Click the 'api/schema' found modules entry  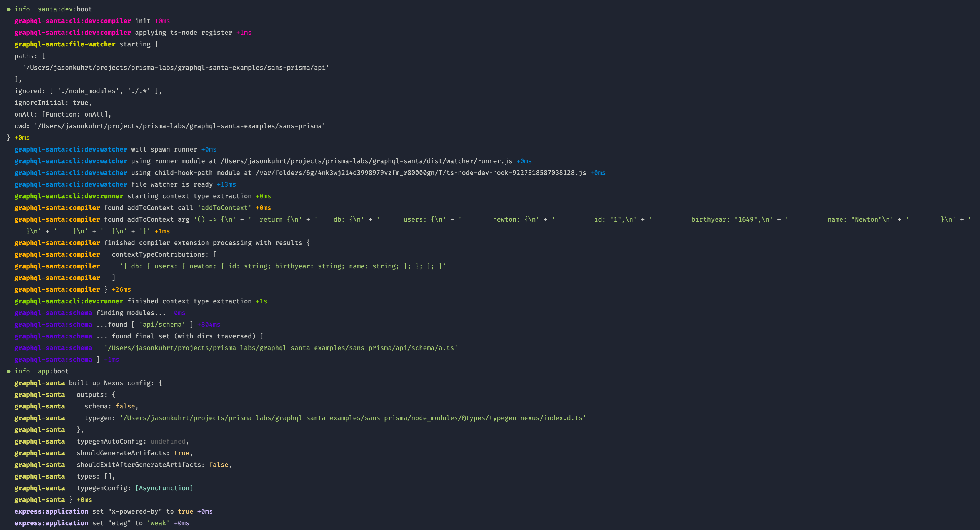click(162, 325)
